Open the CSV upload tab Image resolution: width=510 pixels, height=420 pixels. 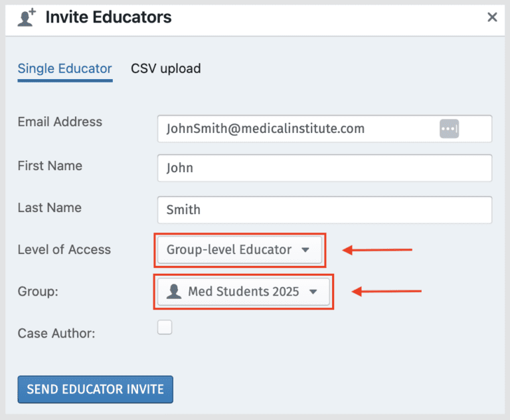[x=165, y=68]
